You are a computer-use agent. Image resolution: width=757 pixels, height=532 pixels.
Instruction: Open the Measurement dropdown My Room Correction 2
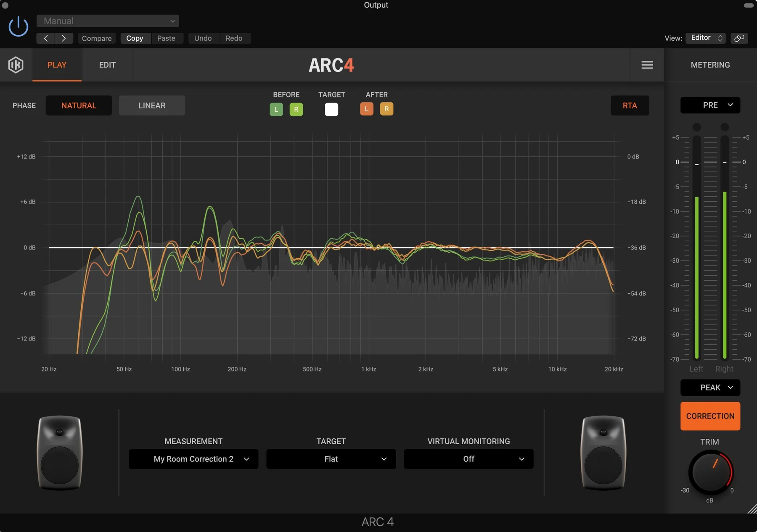pos(193,459)
